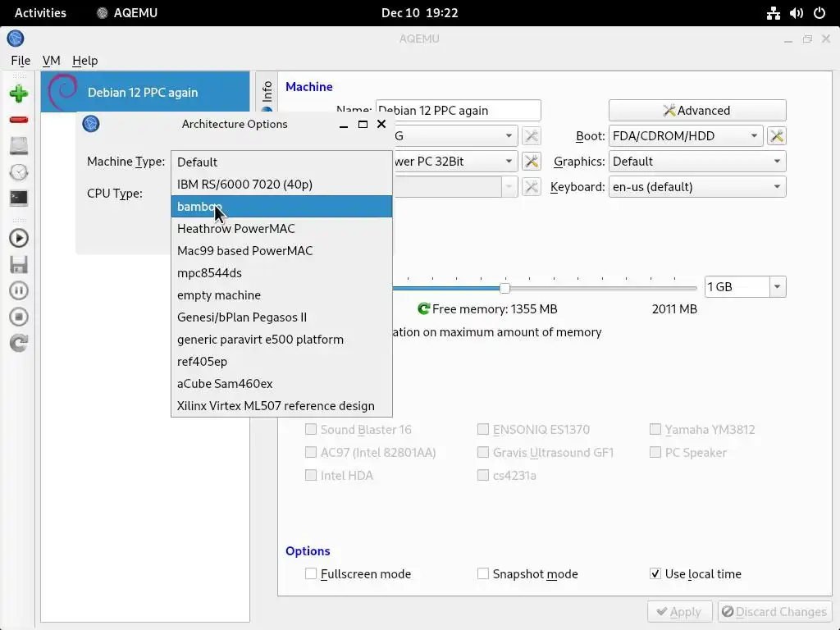The height and width of the screenshot is (630, 840).
Task: Start the VM with the play icon
Action: pyautogui.click(x=19, y=239)
